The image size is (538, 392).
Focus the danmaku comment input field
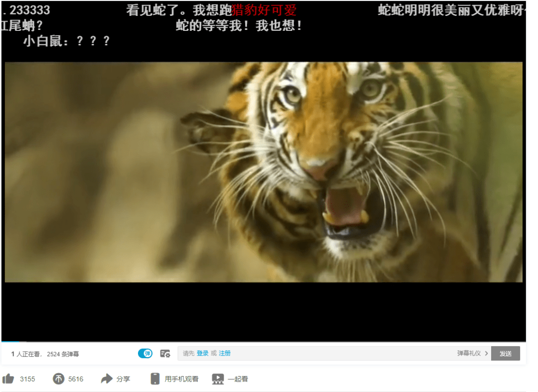pyautogui.click(x=316, y=353)
